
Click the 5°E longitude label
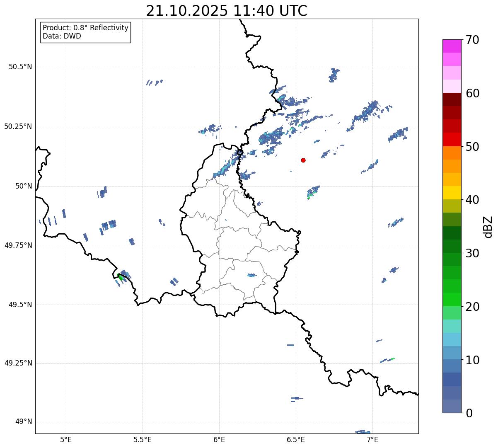pos(66,439)
